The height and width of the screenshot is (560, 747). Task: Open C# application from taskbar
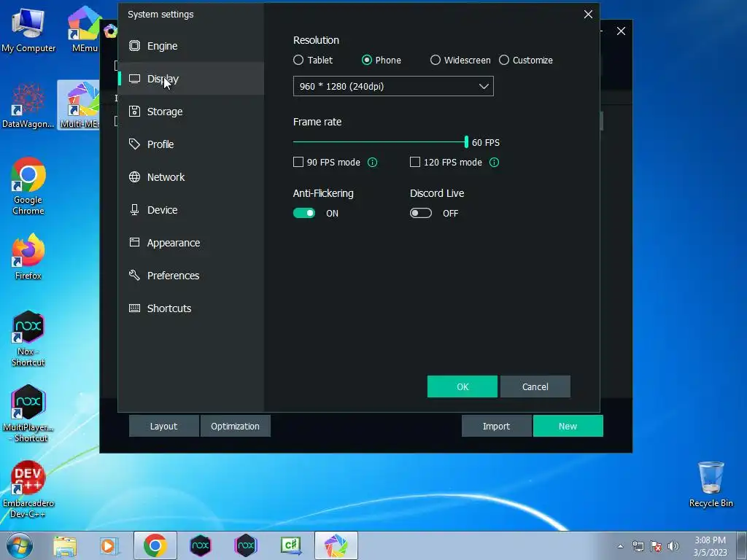tap(290, 545)
